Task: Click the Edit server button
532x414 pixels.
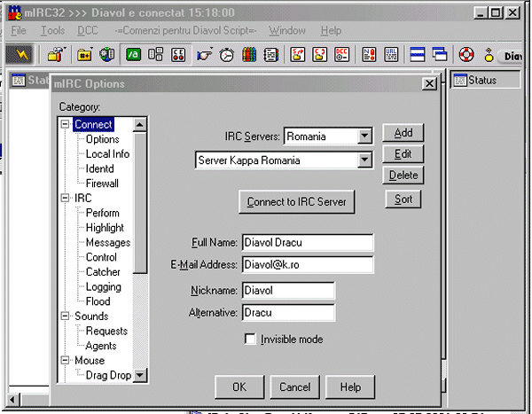Action: point(403,154)
